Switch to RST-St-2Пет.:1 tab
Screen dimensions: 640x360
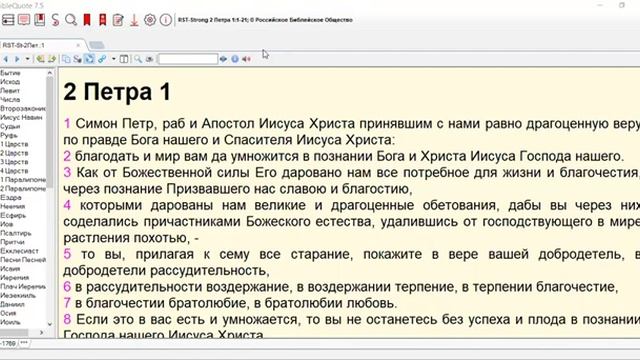pos(24,45)
